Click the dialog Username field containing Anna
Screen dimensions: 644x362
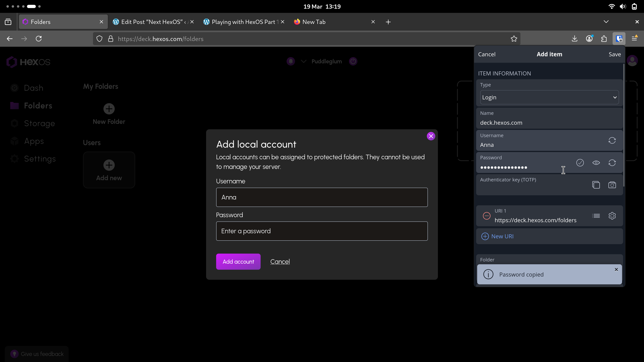point(322,197)
